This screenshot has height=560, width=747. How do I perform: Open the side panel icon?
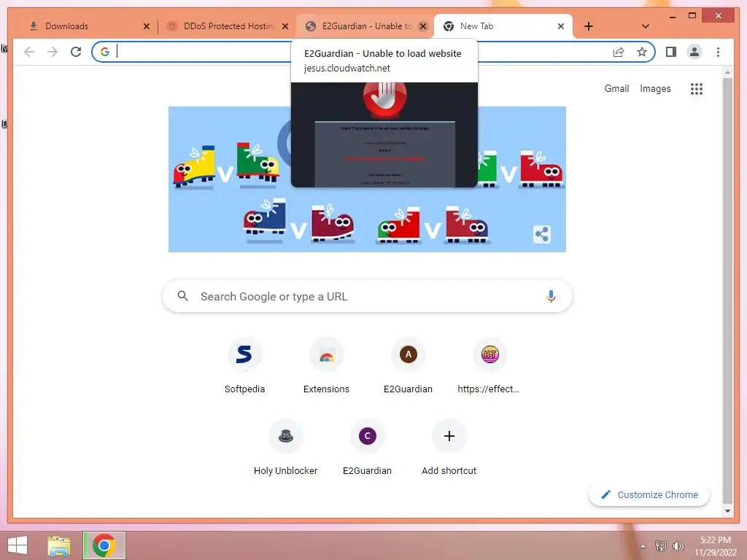click(x=671, y=52)
